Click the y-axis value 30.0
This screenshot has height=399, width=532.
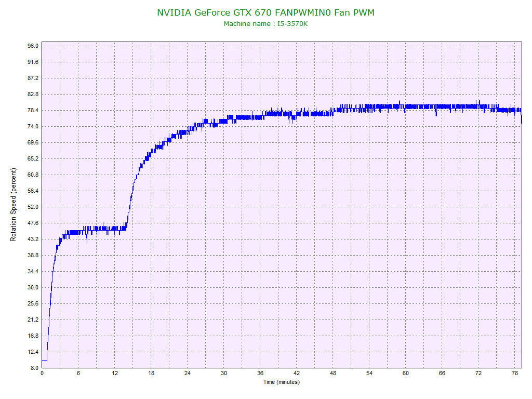tap(33, 288)
